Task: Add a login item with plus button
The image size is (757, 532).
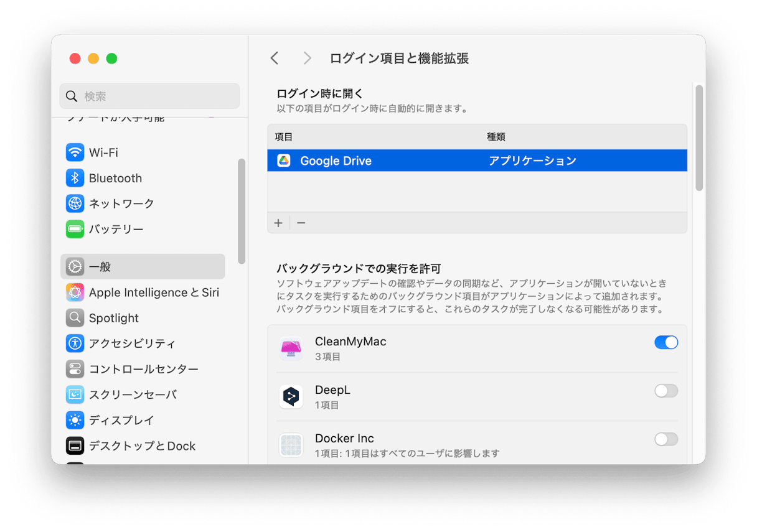Action: click(278, 223)
